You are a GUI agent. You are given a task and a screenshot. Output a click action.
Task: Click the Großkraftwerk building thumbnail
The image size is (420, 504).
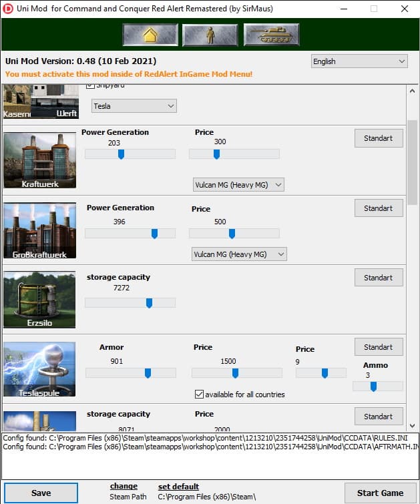click(x=40, y=230)
